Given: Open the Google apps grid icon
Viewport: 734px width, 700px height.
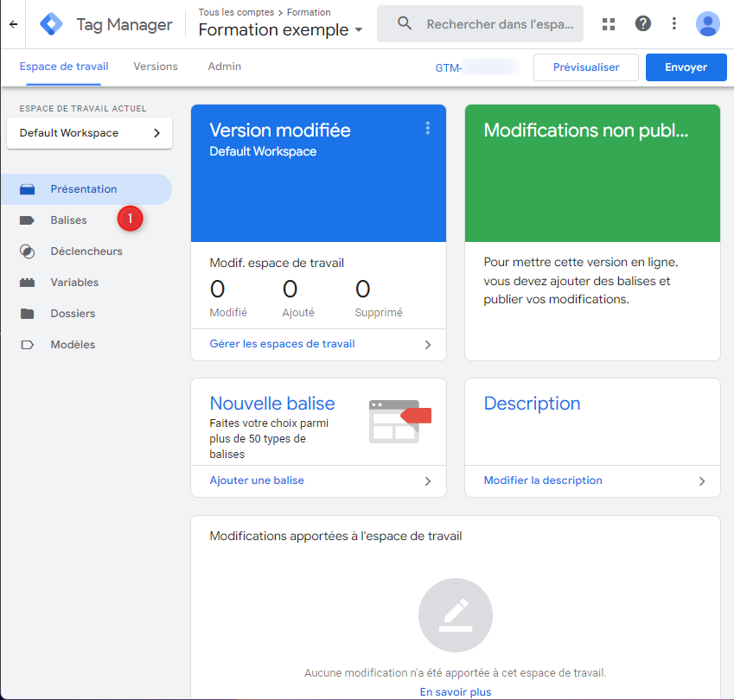Looking at the screenshot, I should pos(608,24).
